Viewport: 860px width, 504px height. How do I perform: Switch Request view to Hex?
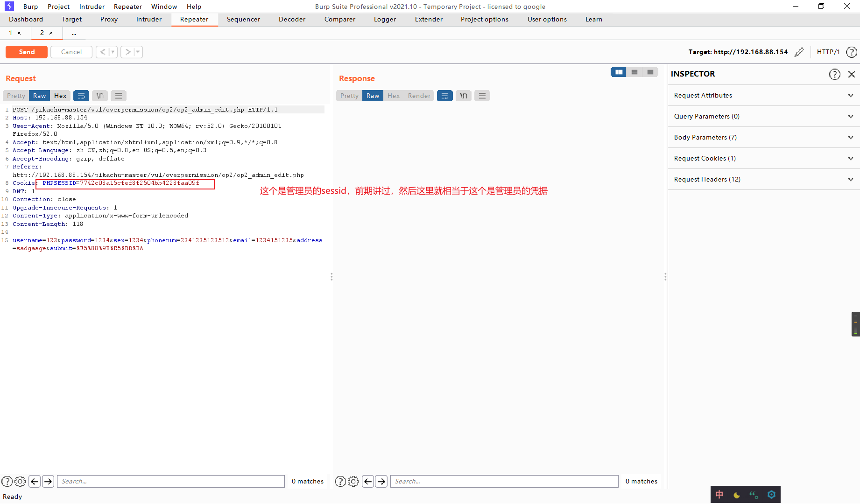[60, 96]
